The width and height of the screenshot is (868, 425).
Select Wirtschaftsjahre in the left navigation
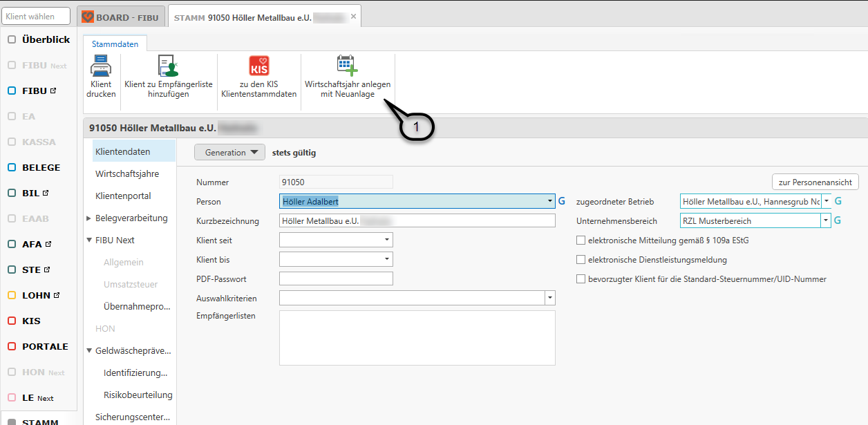[127, 174]
